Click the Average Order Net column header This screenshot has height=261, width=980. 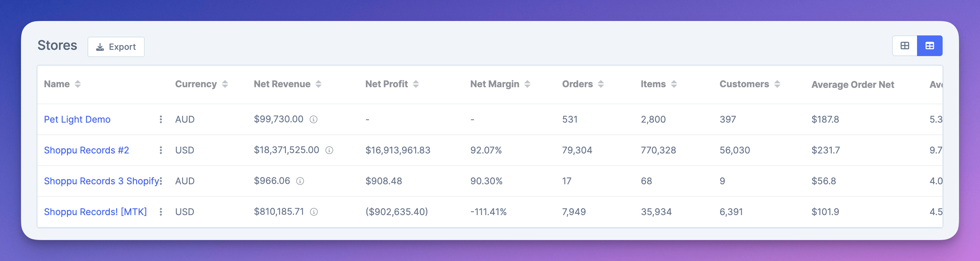[x=852, y=85]
